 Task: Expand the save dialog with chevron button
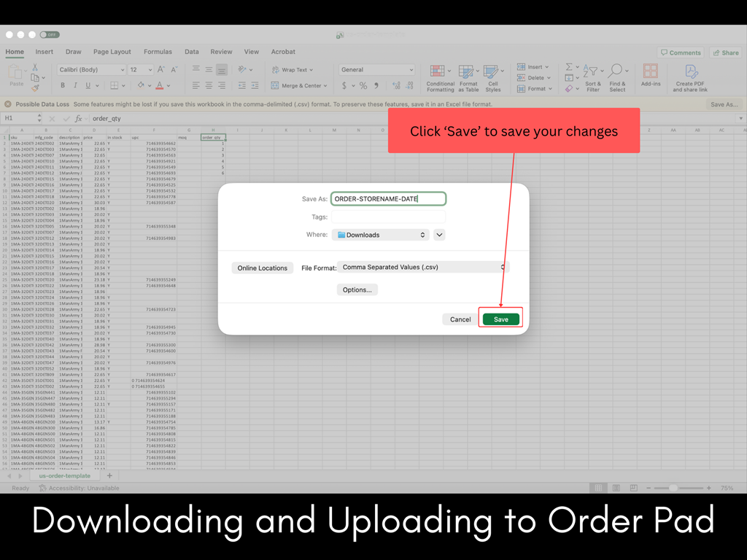tap(439, 235)
